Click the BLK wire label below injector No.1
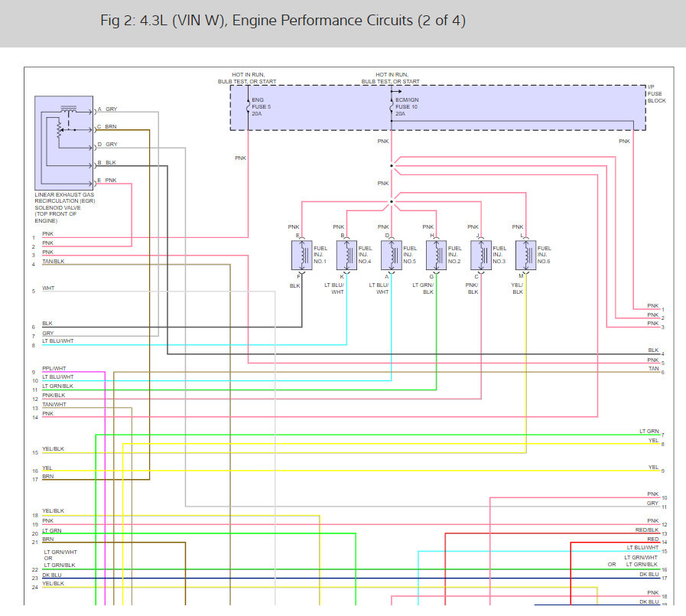This screenshot has height=616, width=686. click(x=295, y=286)
